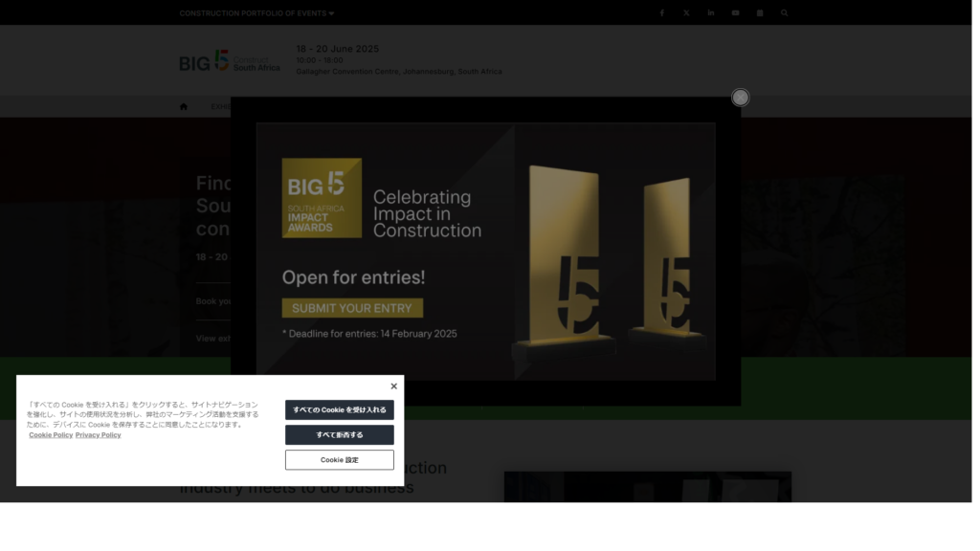Click the Big 5 Impact Awards gold logo

point(322,198)
